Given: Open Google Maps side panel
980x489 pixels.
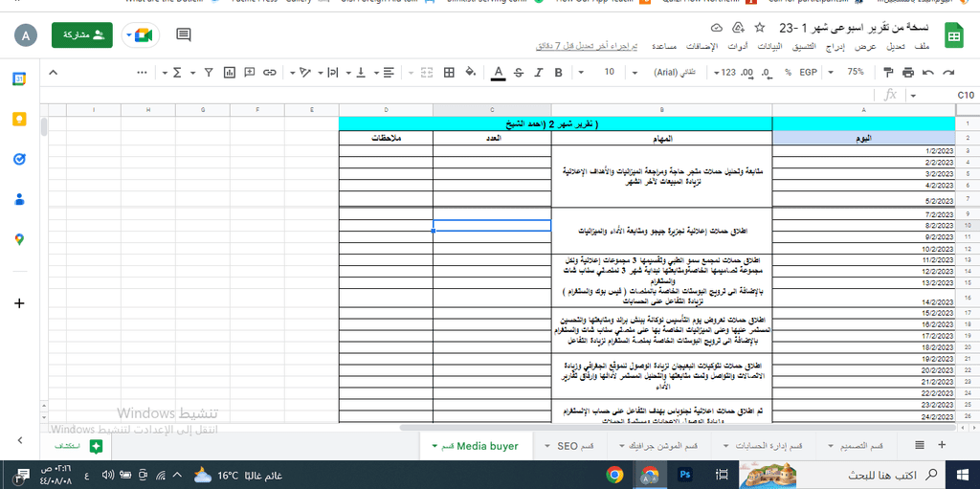Looking at the screenshot, I should tap(19, 239).
